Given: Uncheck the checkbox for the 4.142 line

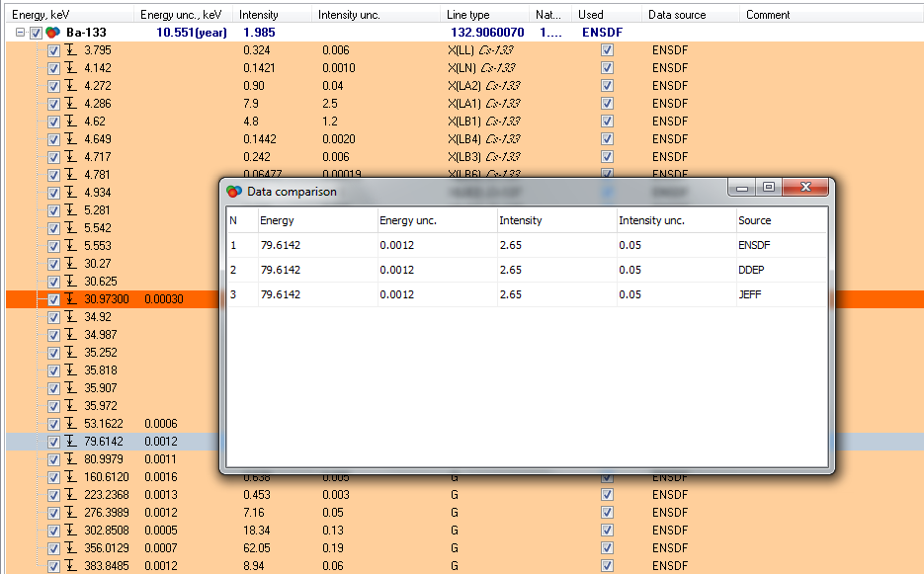Looking at the screenshot, I should pyautogui.click(x=54, y=68).
